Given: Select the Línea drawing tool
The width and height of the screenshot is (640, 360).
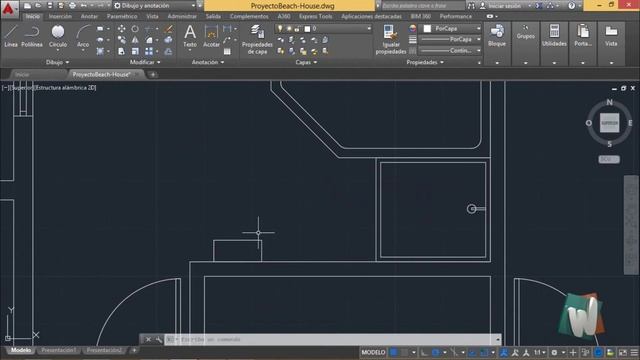Looking at the screenshot, I should tap(11, 36).
